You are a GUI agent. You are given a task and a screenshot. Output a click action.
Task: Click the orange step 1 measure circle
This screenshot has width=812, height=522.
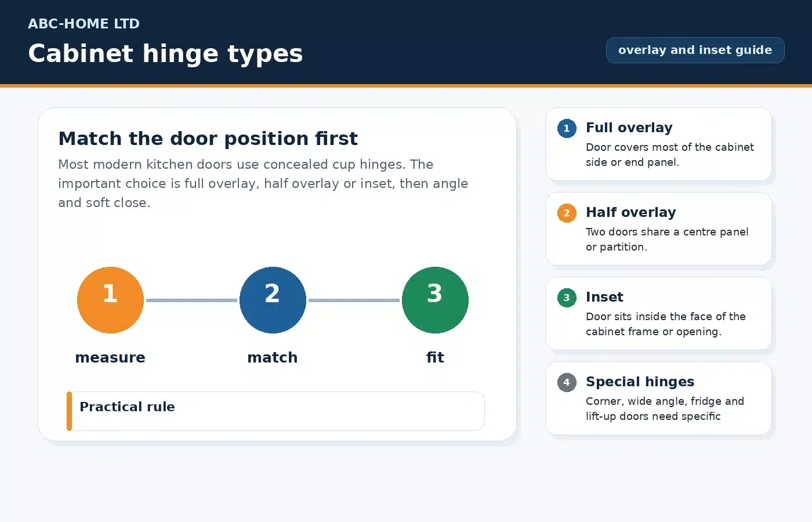click(x=110, y=300)
